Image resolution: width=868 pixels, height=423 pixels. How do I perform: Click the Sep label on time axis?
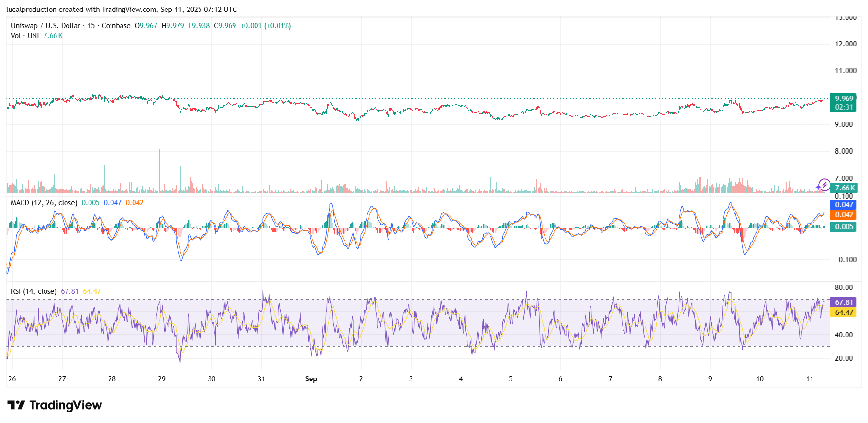coord(311,379)
